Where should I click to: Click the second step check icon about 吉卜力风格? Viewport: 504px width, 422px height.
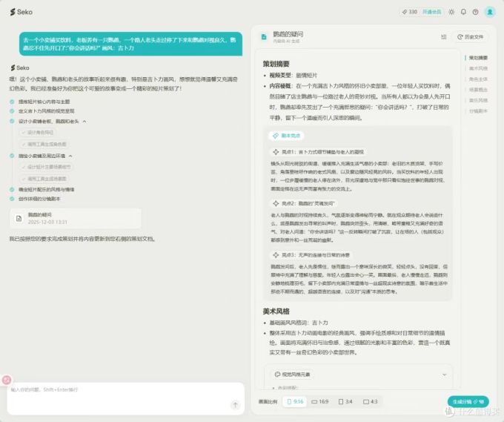[12, 111]
